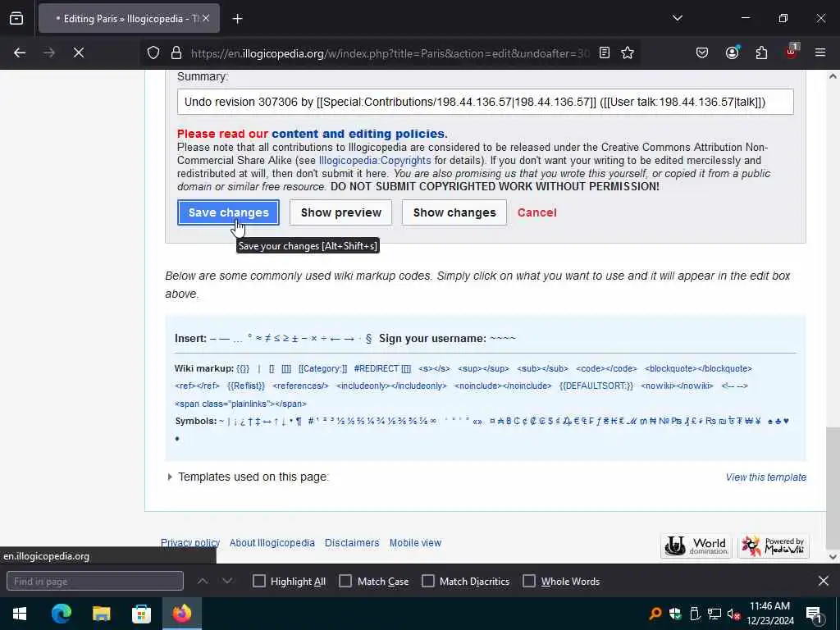840x630 pixels.
Task: Open View this template link
Action: (x=766, y=477)
